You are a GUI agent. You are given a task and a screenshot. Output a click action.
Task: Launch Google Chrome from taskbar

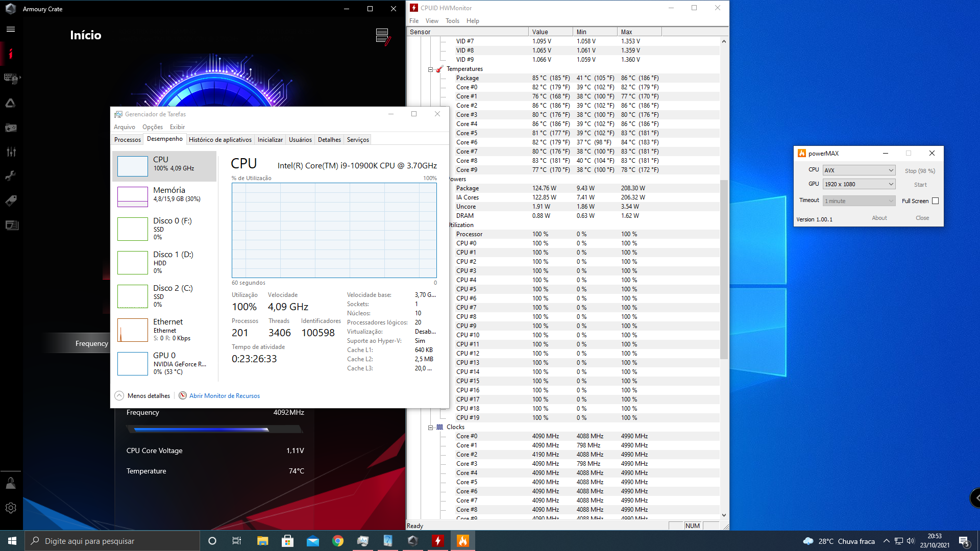coord(338,541)
